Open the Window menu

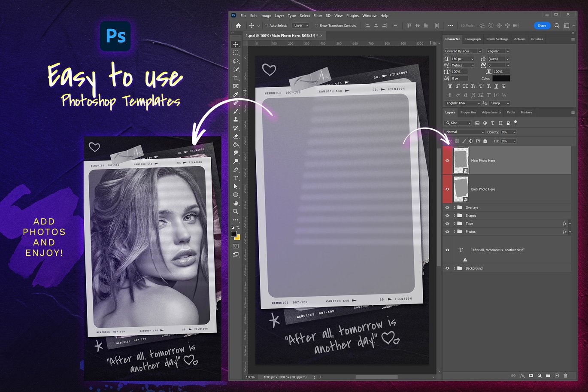pyautogui.click(x=369, y=15)
